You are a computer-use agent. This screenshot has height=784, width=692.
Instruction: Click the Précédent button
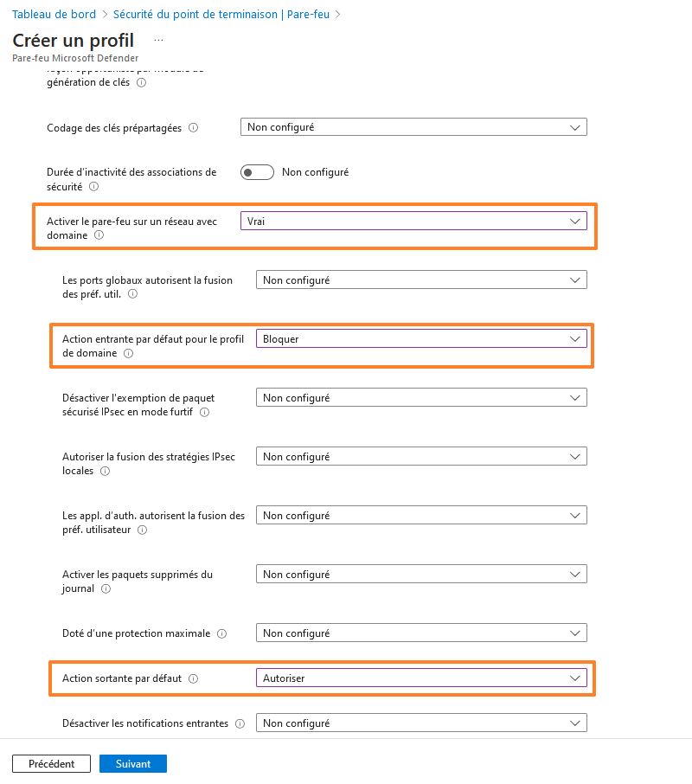(51, 763)
